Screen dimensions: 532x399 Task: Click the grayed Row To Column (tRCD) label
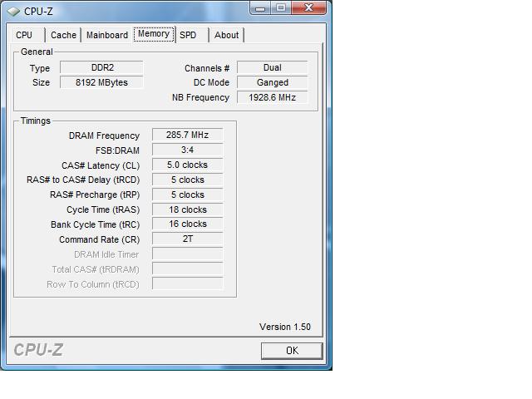pos(93,284)
